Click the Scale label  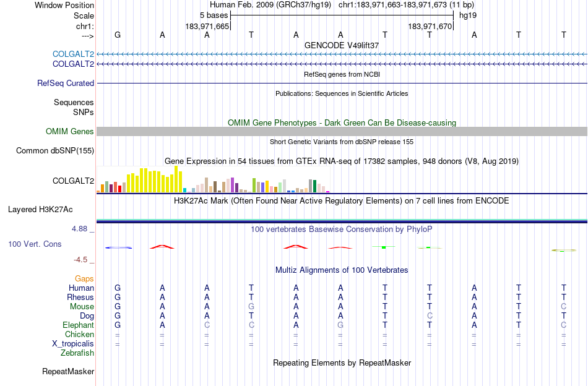coord(84,15)
